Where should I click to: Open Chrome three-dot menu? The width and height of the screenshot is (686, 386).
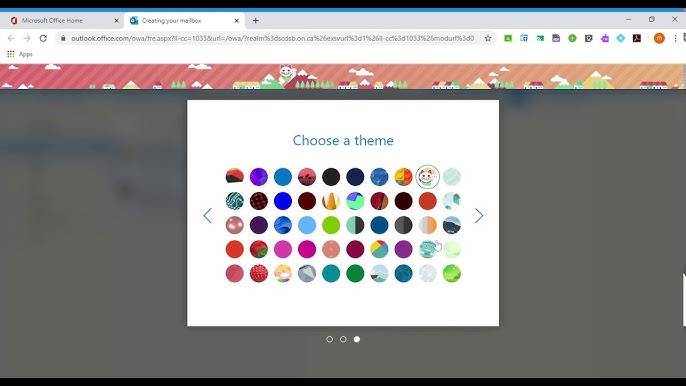point(675,39)
